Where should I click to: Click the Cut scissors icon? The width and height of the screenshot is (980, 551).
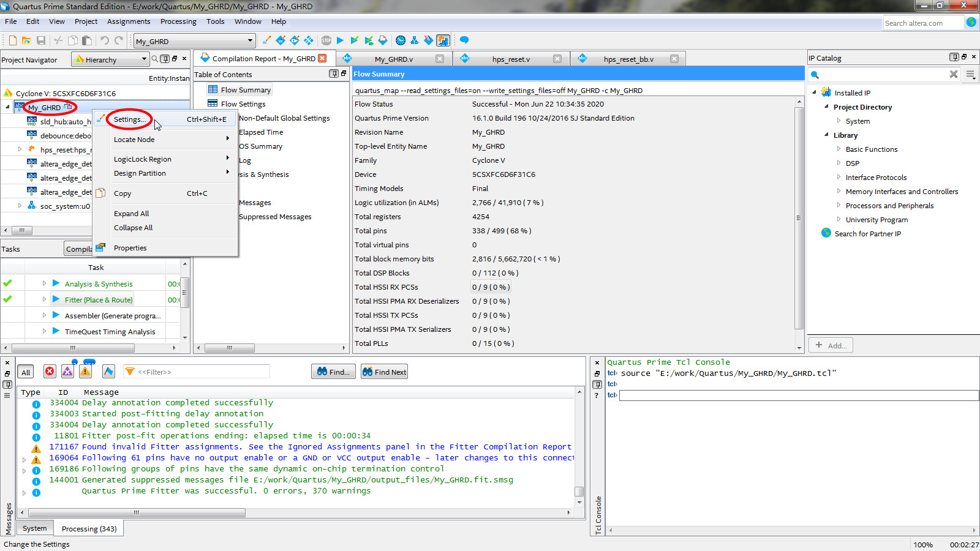[58, 40]
